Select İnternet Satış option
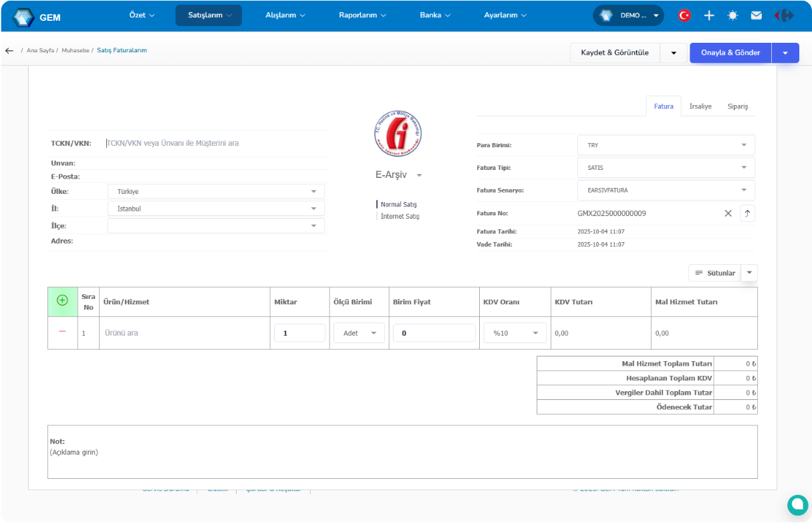The image size is (812, 523). click(400, 217)
